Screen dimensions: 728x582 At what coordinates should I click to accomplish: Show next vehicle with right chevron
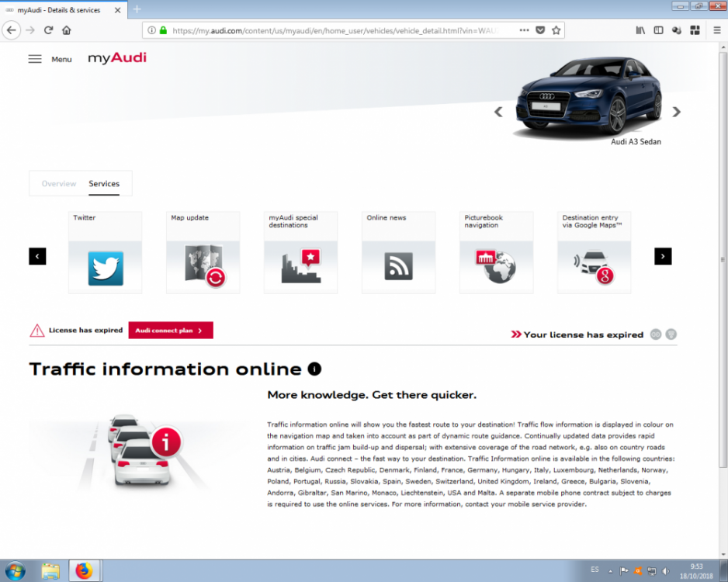coord(677,112)
